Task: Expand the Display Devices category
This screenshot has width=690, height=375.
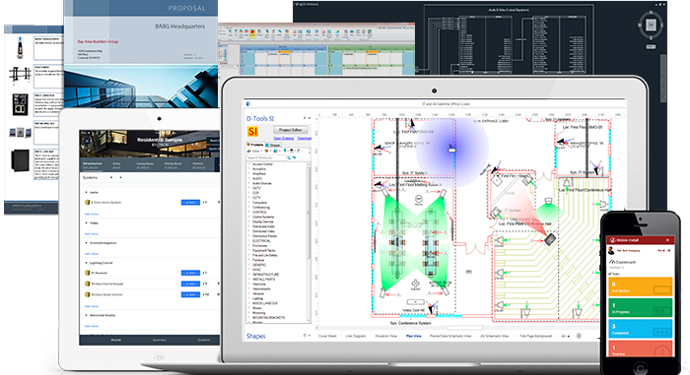Action: point(250,222)
